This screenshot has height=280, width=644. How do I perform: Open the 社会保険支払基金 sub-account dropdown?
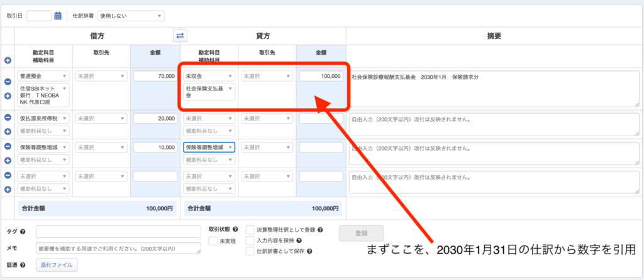pyautogui.click(x=209, y=92)
